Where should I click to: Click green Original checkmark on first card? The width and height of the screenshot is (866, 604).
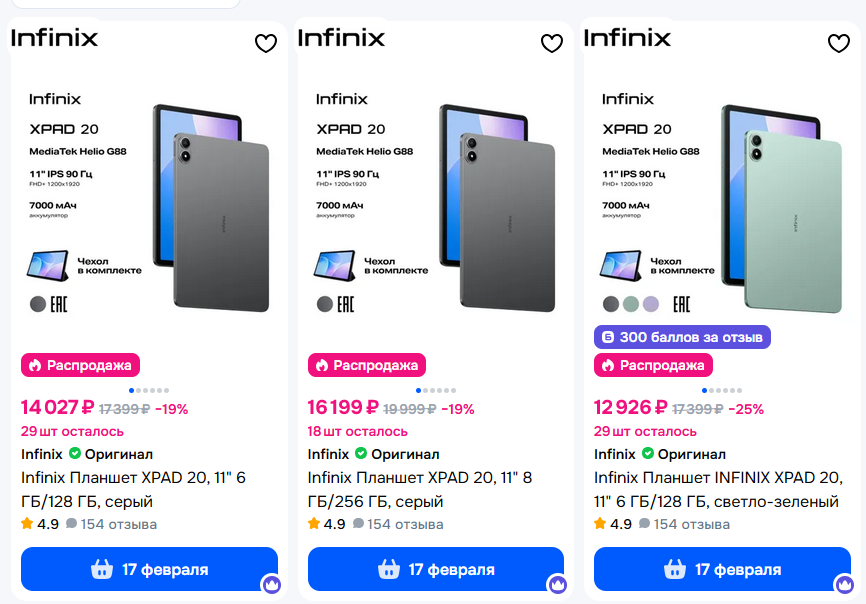click(x=75, y=454)
